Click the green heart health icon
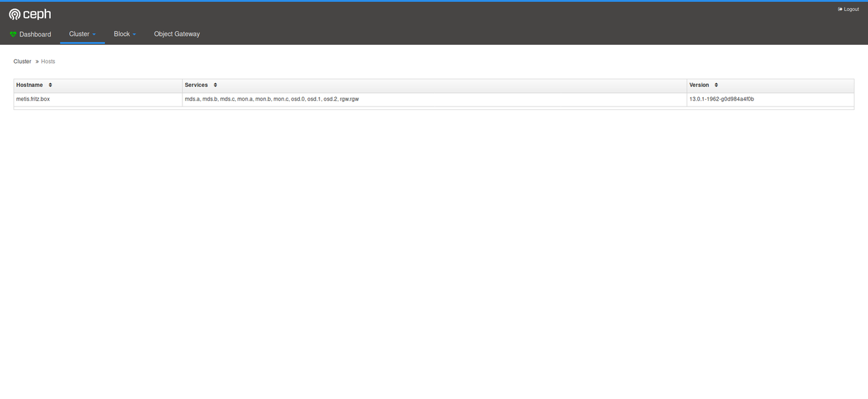The width and height of the screenshot is (868, 399). coord(13,34)
